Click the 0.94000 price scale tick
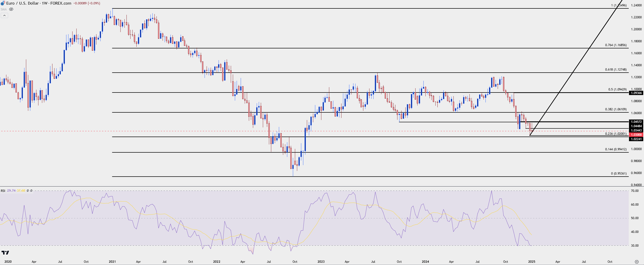The width and height of the screenshot is (644, 265). tap(636, 185)
